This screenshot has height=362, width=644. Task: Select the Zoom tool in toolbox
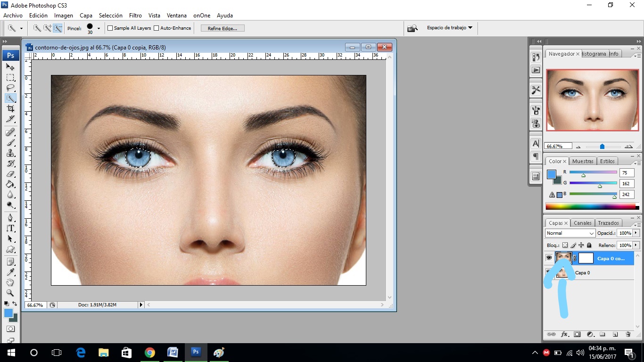(10, 293)
